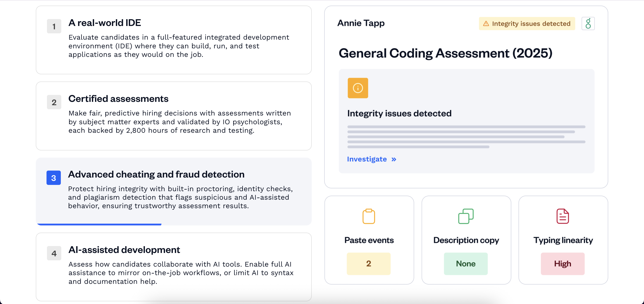Click the Typing linearity document icon
The image size is (644, 304).
point(563,216)
